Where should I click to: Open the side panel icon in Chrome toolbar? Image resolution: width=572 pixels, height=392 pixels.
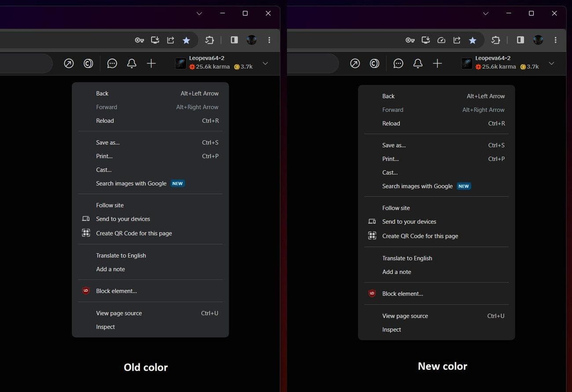(234, 40)
